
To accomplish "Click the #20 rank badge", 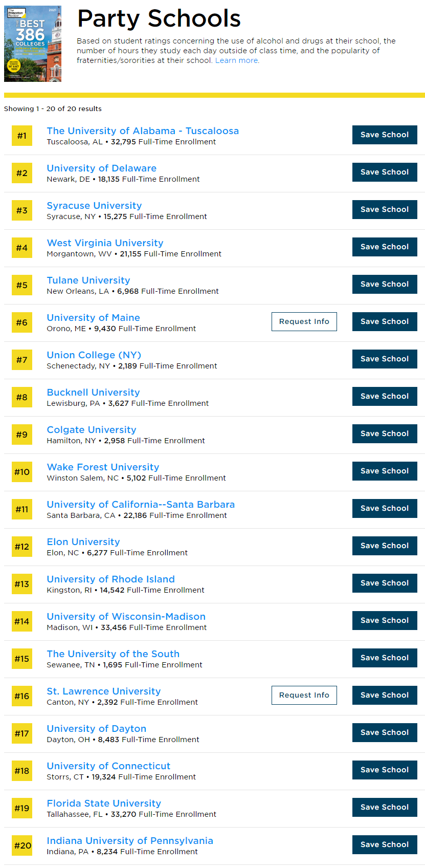I will coord(22,845).
